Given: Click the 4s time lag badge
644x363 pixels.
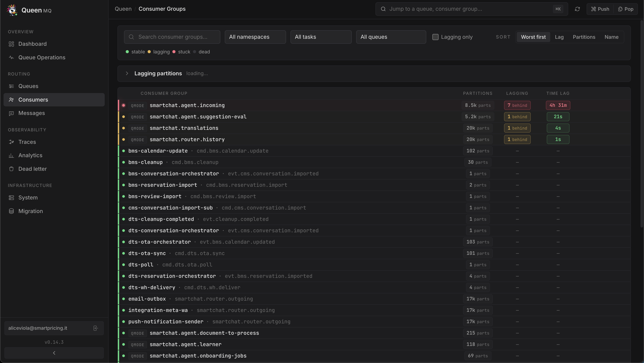Looking at the screenshot, I should 558,128.
